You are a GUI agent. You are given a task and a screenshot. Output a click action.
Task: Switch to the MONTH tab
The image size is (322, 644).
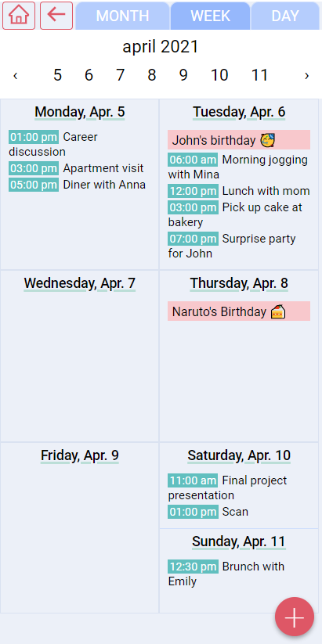122,16
